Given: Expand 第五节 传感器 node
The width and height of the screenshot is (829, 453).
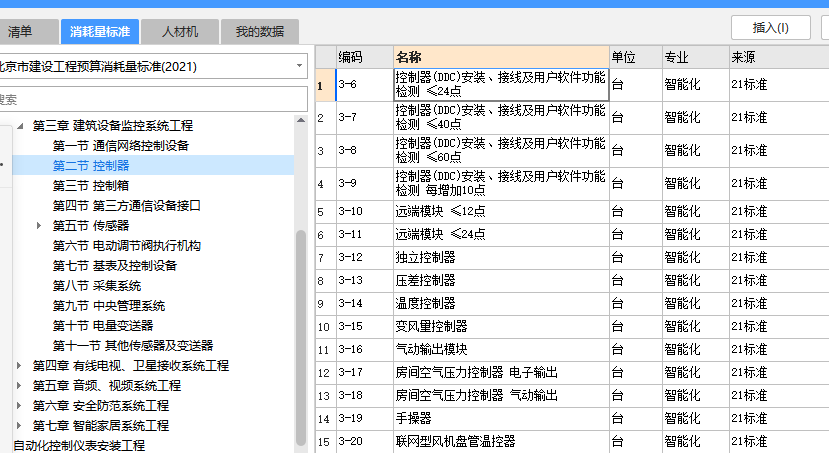Looking at the screenshot, I should (39, 226).
